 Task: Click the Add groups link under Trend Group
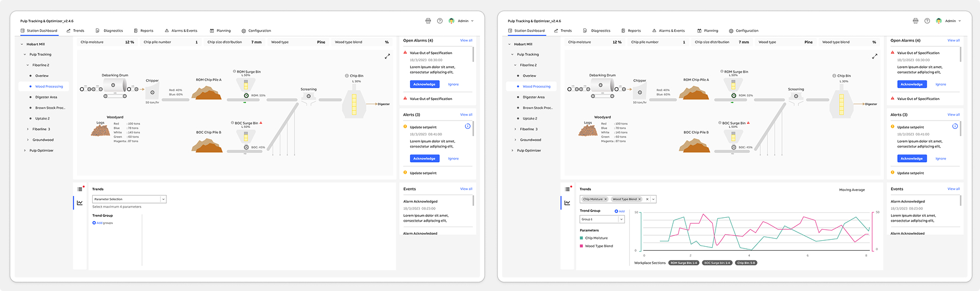click(103, 223)
